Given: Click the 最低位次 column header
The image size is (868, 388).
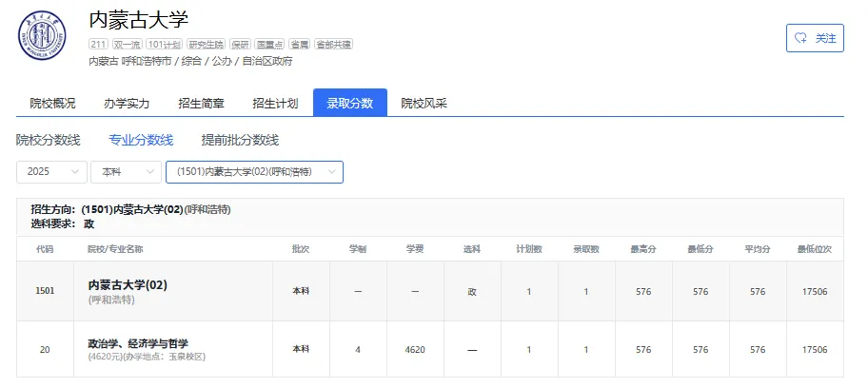Looking at the screenshot, I should 815,249.
